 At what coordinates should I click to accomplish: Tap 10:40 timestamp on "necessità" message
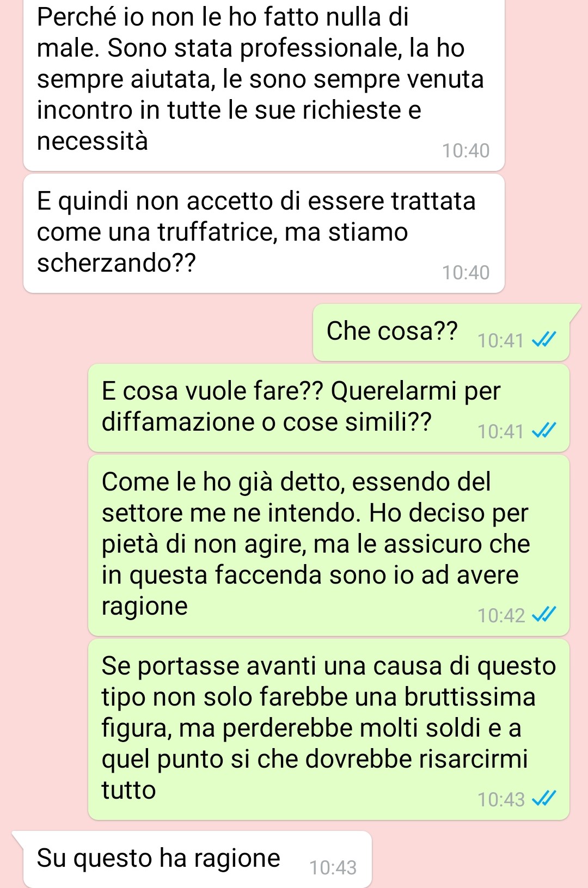coord(466,151)
